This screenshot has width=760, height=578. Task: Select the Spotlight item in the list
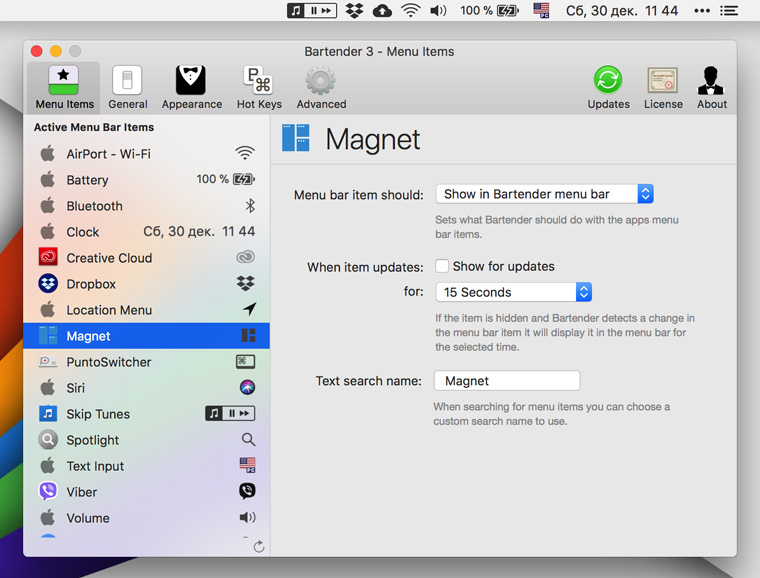tap(92, 440)
